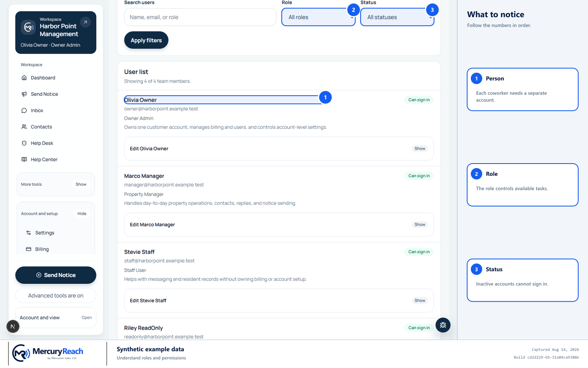Viewport: 588px width, 368px height.
Task: Click the round N badge icon at the sidebar's bottom corner
Action: point(13,326)
